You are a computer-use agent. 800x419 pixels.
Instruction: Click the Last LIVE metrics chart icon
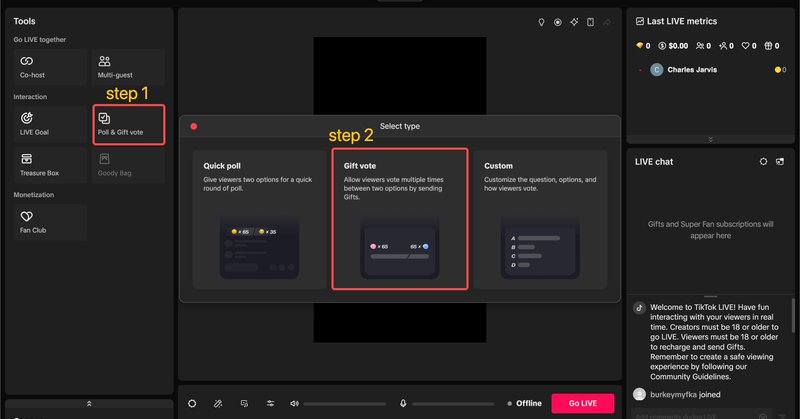(x=639, y=21)
